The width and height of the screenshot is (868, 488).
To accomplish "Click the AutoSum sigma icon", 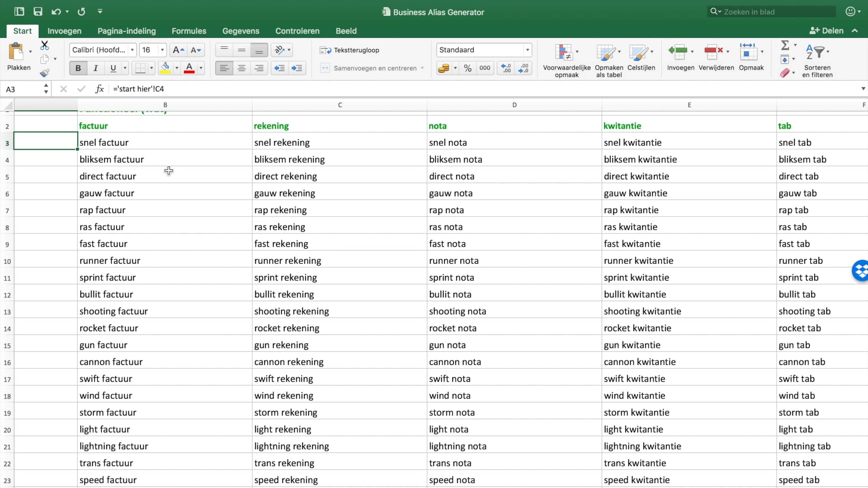I will [785, 45].
